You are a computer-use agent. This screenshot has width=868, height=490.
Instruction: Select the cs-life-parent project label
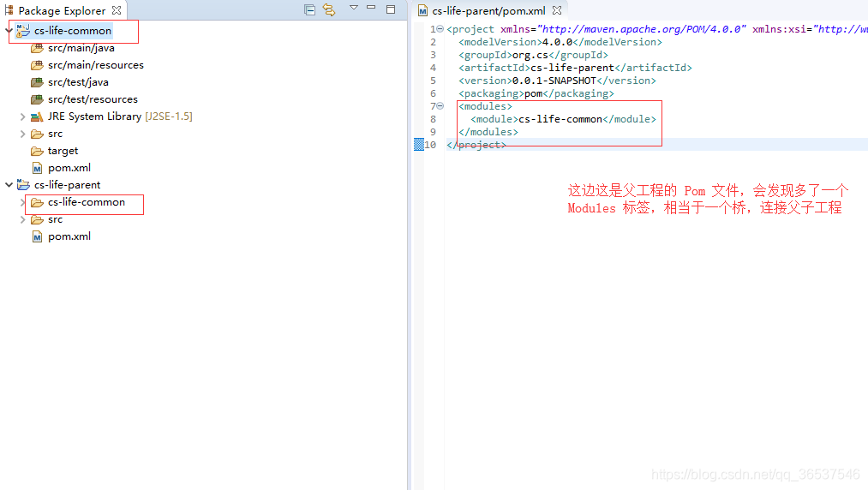pyautogui.click(x=67, y=184)
